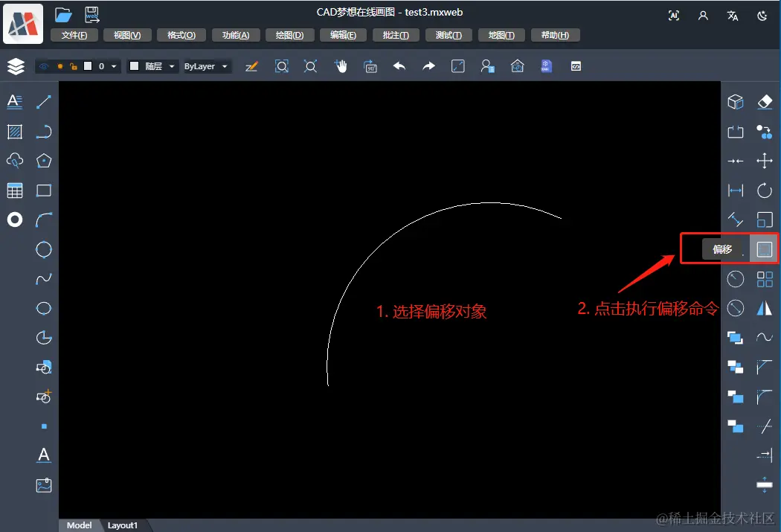
Task: Click the zoom extents icon
Action: 310,66
